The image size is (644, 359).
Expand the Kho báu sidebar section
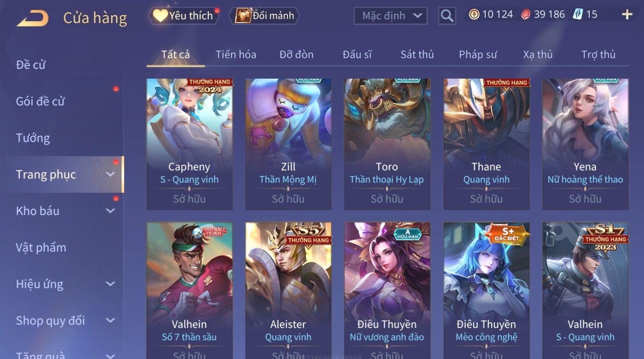pos(110,211)
